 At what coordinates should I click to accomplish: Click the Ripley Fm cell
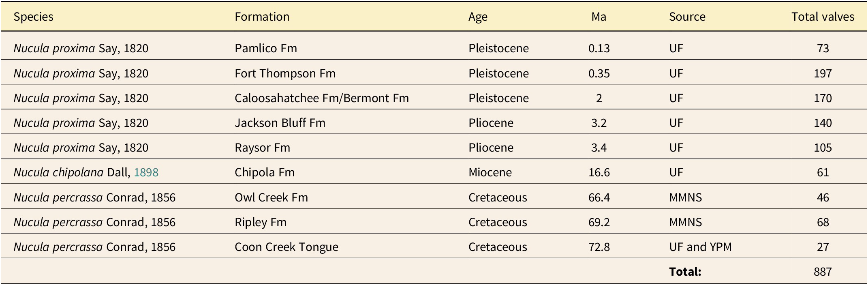click(260, 222)
